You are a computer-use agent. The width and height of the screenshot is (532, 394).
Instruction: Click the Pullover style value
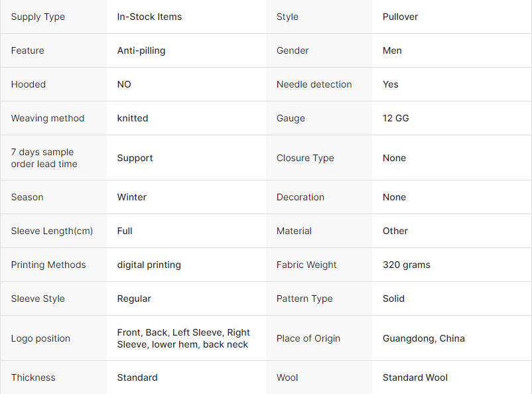(x=400, y=17)
